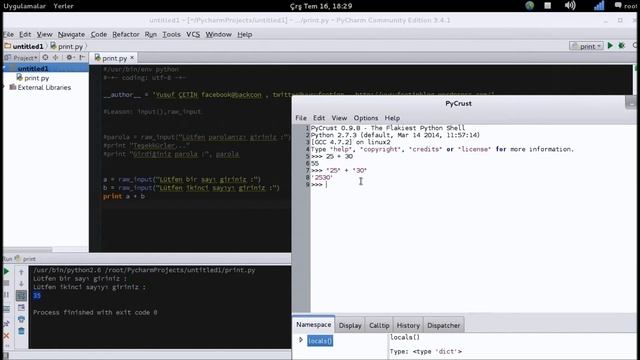640x360 pixels.
Task: Clear Run console with the trash icon
Action: tap(21, 331)
